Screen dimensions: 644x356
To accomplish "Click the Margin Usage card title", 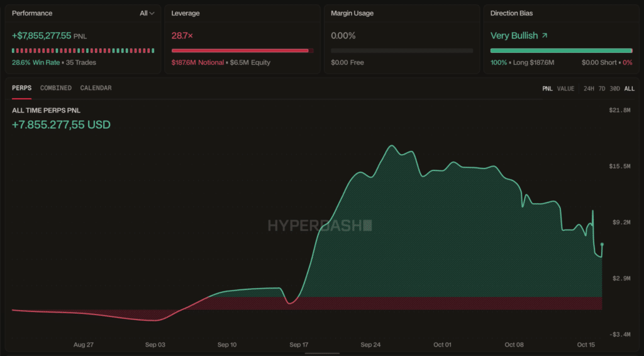I will click(352, 13).
